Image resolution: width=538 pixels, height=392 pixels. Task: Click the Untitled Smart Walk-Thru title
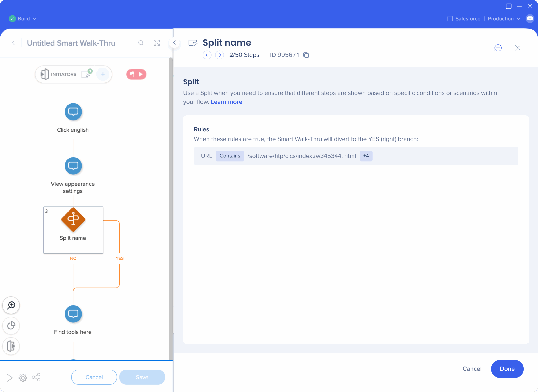tap(71, 43)
